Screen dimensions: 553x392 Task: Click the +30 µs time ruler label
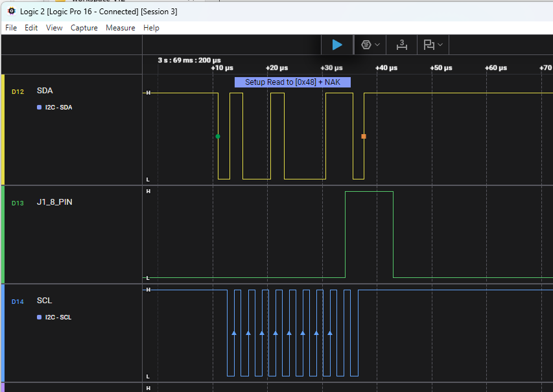click(x=331, y=67)
